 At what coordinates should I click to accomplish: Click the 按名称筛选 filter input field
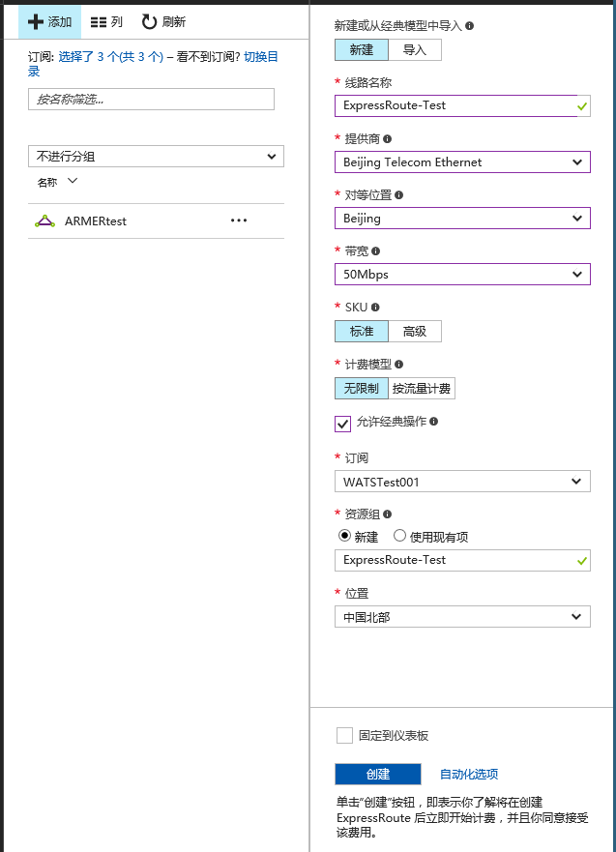tap(151, 99)
